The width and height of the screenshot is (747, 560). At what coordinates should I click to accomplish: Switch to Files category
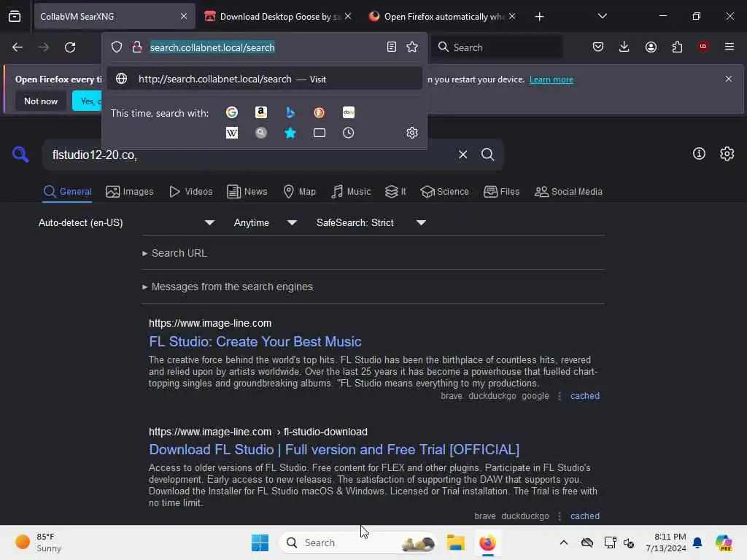(502, 192)
